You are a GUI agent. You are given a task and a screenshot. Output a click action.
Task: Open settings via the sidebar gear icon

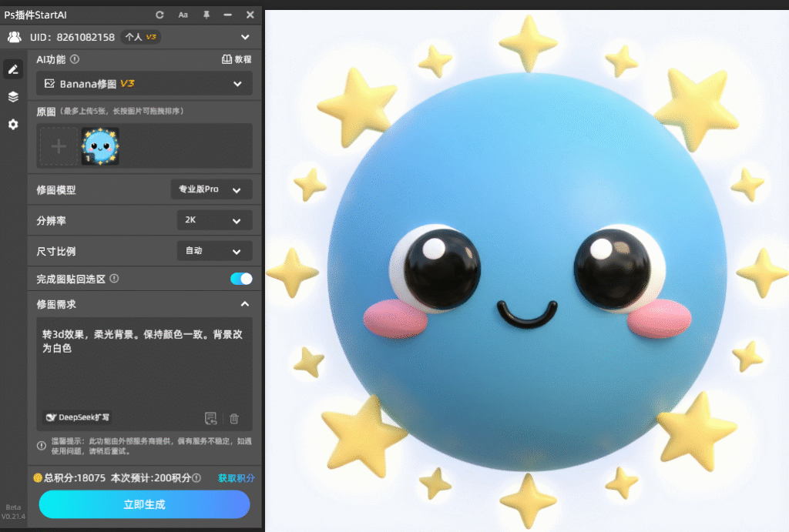click(13, 124)
